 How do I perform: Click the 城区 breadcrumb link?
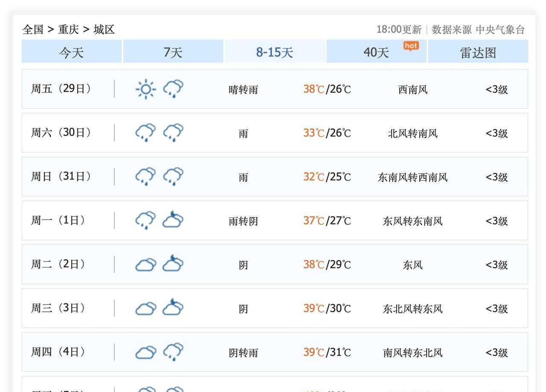[x=104, y=29]
